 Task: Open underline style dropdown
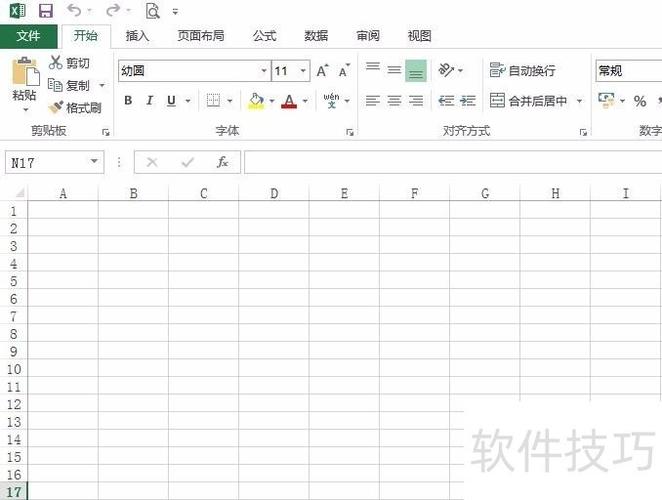pyautogui.click(x=188, y=101)
